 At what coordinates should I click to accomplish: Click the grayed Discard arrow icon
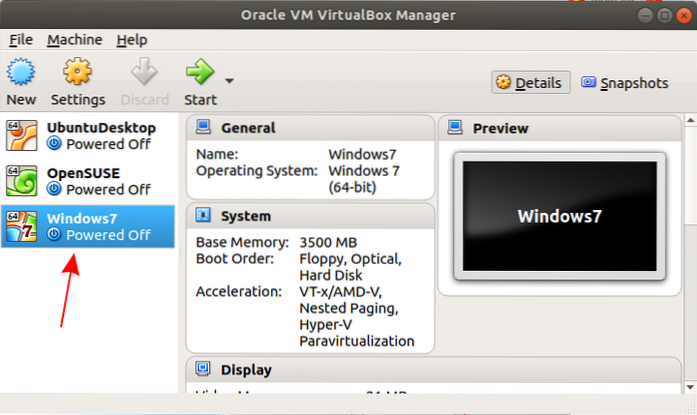pos(144,74)
